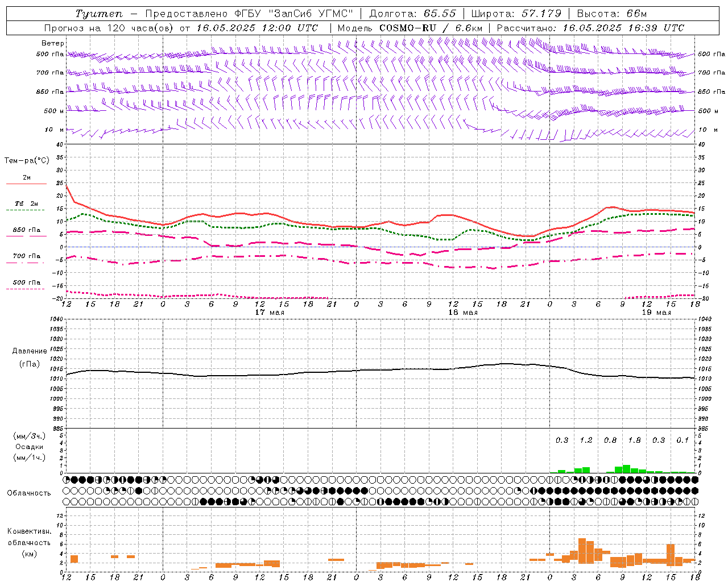
Task: Click the red 2м temperature legend line
Action: tap(27, 184)
